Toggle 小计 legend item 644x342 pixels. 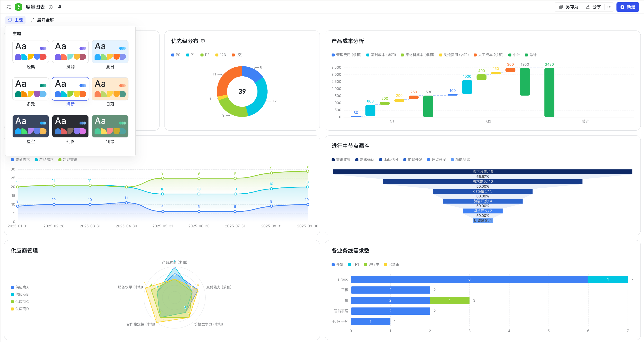coord(514,55)
